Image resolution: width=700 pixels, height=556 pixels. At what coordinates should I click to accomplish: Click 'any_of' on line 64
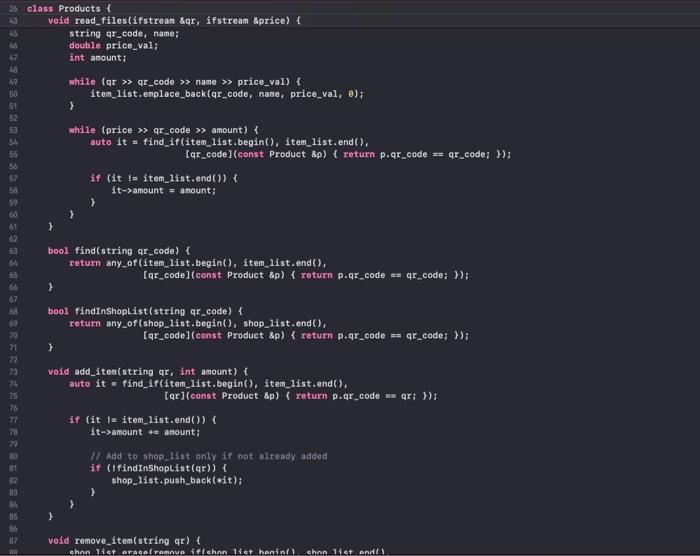[121, 263]
